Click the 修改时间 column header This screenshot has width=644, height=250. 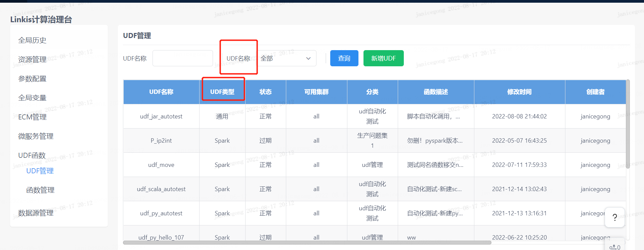click(519, 92)
